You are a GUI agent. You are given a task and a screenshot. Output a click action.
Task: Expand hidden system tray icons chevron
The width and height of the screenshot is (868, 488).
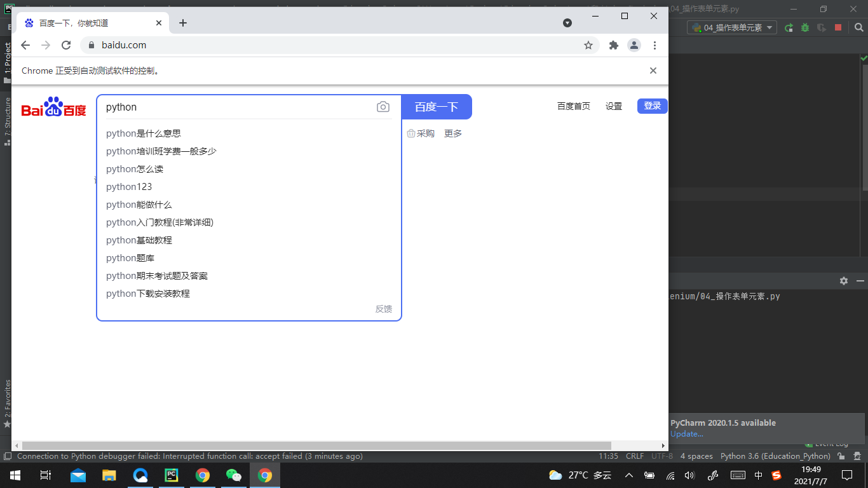pos(628,475)
